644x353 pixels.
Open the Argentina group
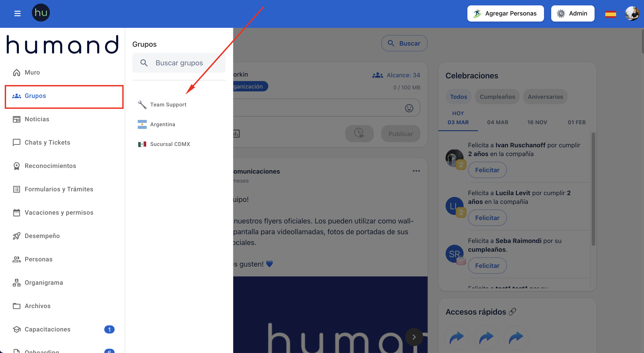click(x=162, y=124)
